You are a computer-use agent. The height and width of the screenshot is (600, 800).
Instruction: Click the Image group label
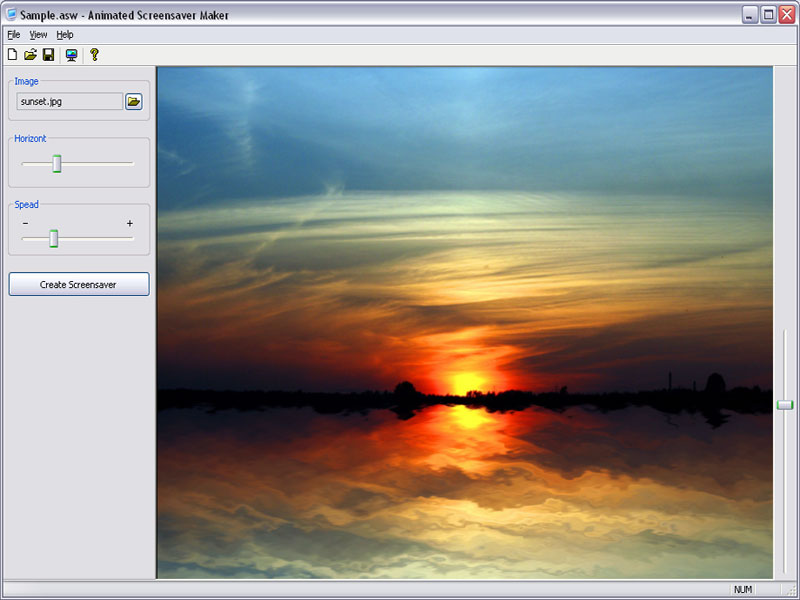[26, 81]
